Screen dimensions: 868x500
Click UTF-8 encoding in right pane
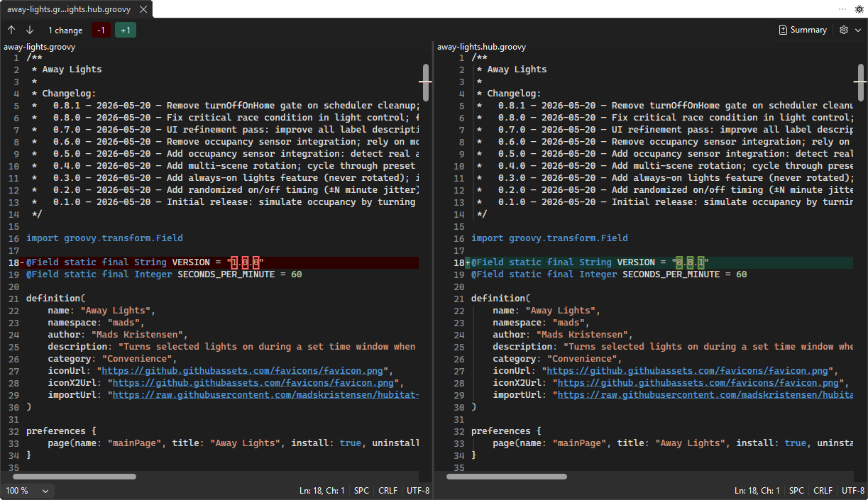(853, 491)
